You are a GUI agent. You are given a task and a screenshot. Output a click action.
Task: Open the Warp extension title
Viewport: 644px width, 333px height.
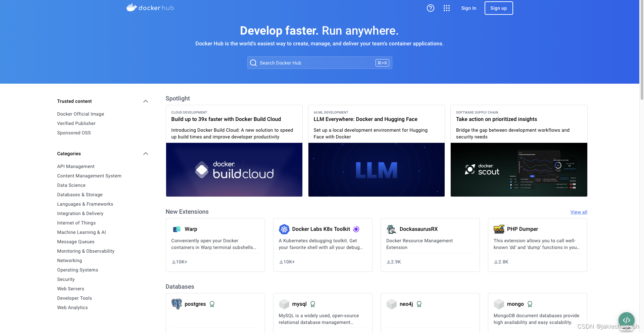coord(191,229)
